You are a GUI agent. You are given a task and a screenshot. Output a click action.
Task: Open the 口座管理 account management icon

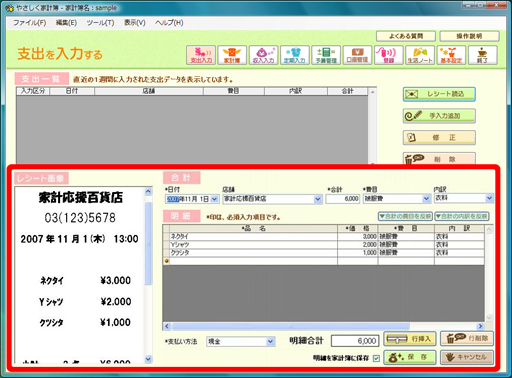(x=357, y=55)
